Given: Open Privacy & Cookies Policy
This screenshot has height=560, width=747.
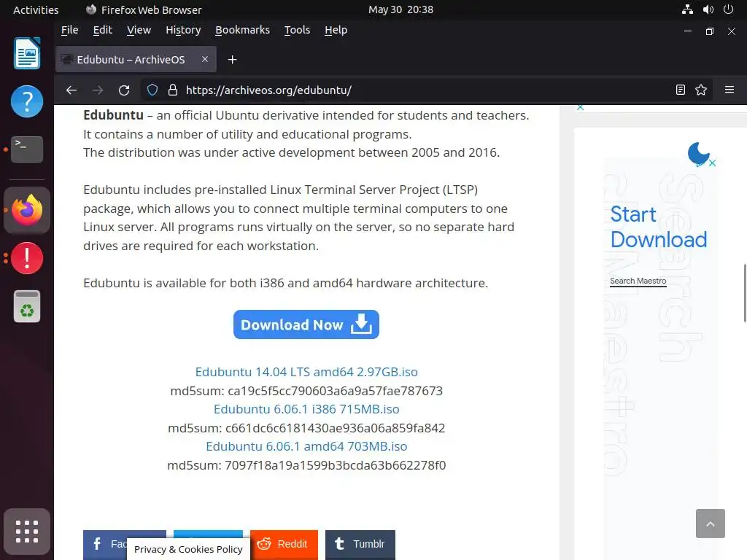Looking at the screenshot, I should tap(188, 549).
